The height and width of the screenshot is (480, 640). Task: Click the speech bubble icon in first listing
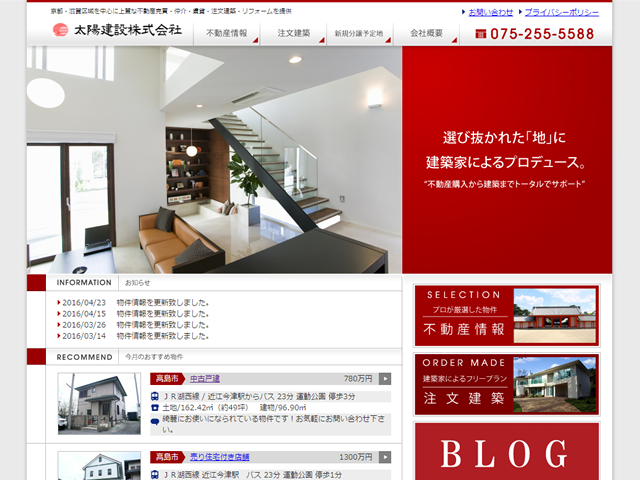(155, 420)
